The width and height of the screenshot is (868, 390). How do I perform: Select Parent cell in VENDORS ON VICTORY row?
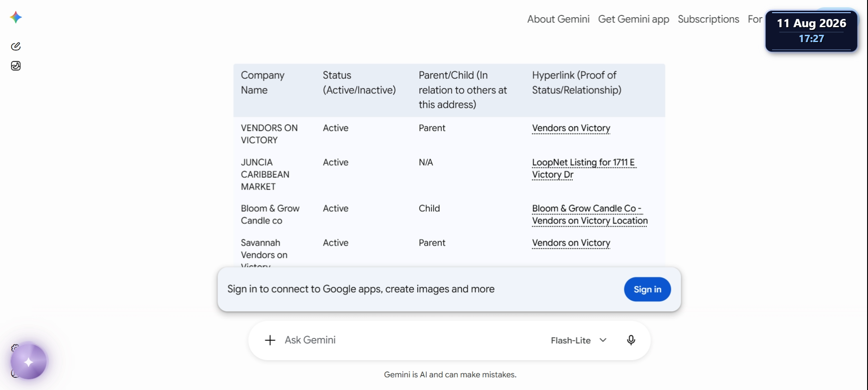[x=432, y=128]
